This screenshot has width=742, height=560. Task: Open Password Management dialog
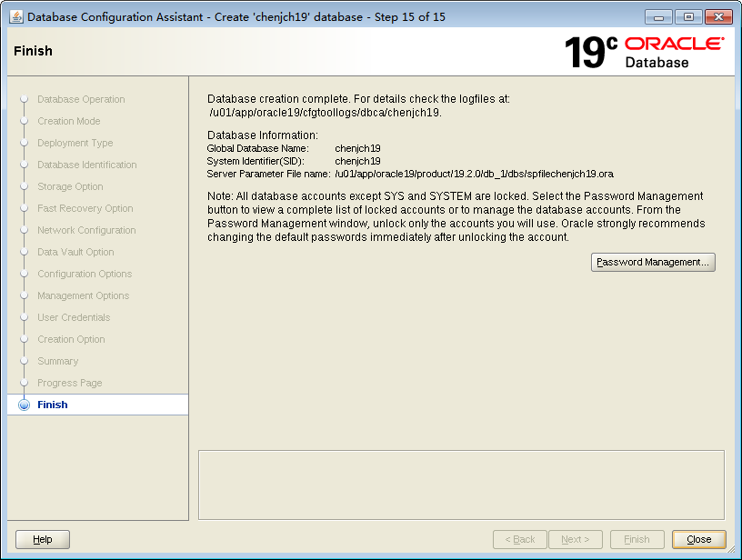point(653,262)
